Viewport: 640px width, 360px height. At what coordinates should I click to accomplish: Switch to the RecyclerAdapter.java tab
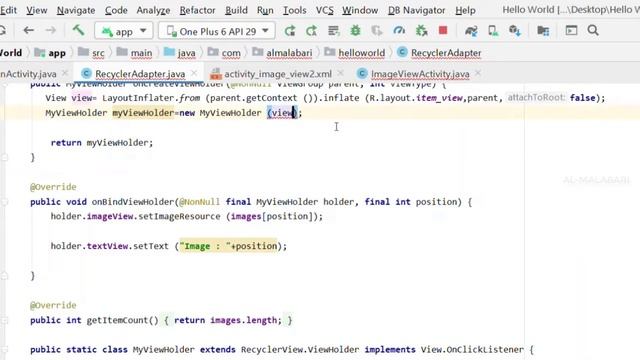[140, 74]
